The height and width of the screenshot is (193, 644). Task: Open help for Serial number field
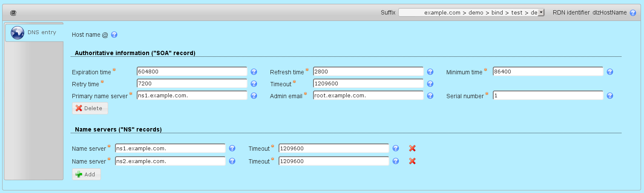tap(609, 96)
